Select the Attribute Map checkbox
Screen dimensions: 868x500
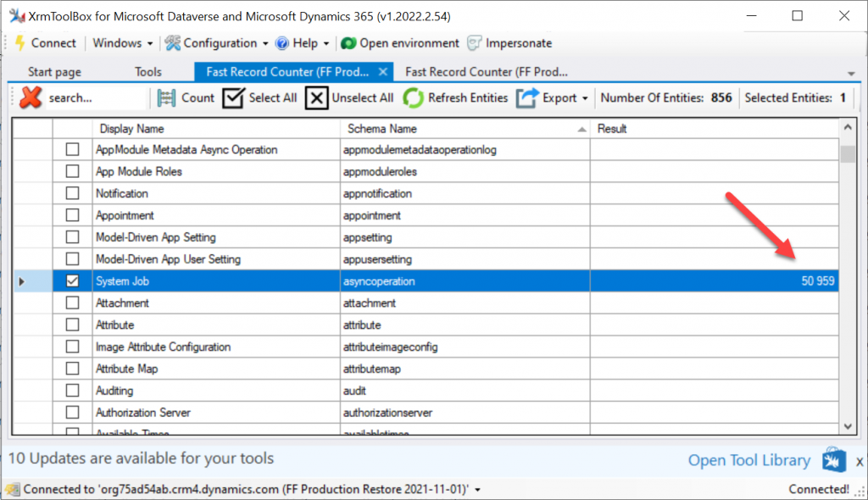coord(73,369)
